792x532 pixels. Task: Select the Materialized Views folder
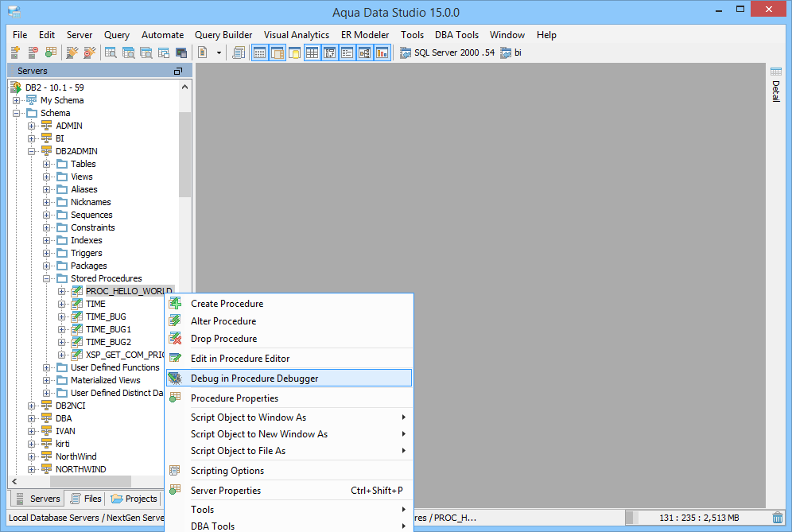coord(105,380)
